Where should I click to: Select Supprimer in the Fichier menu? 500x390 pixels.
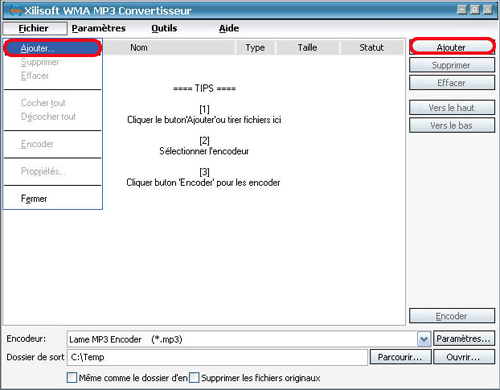tap(52, 62)
